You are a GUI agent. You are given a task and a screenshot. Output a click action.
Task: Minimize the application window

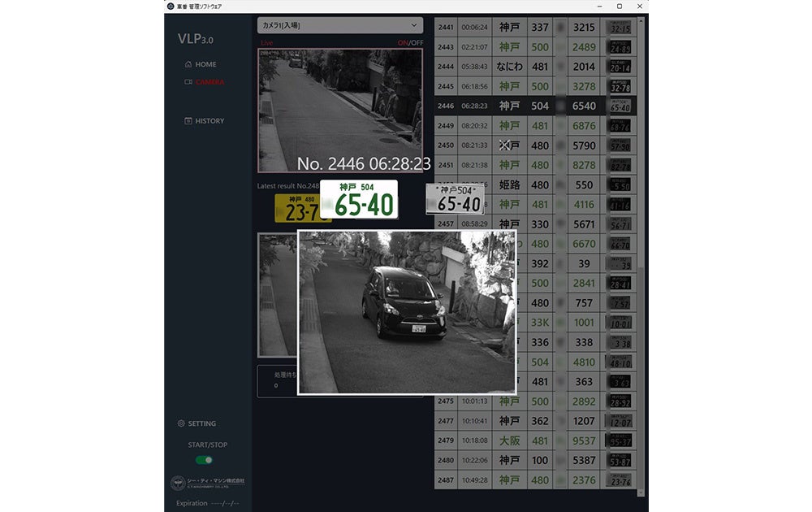coord(600,7)
